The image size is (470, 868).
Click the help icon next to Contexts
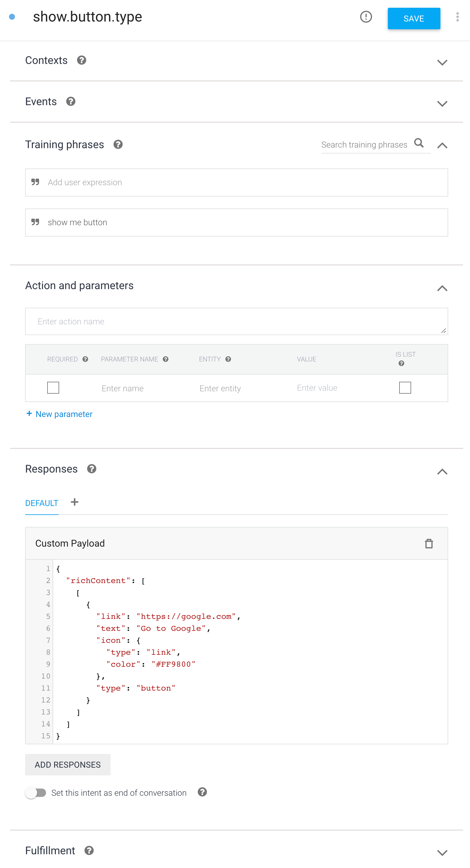[82, 60]
